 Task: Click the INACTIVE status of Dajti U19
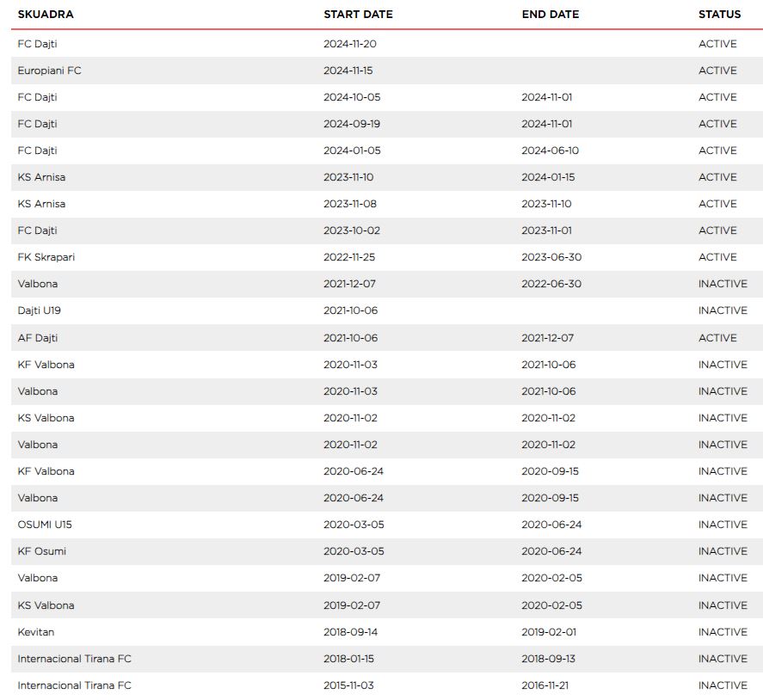coord(723,310)
